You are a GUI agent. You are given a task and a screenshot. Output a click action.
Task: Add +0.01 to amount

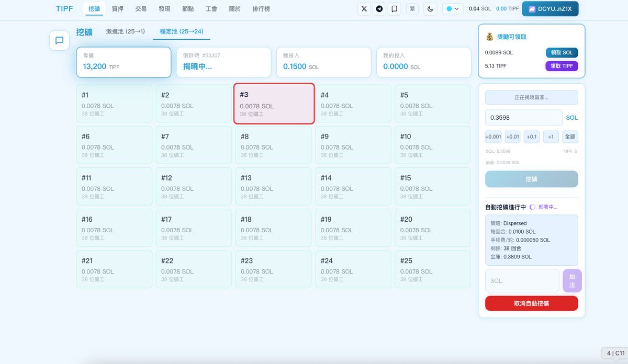[512, 136]
